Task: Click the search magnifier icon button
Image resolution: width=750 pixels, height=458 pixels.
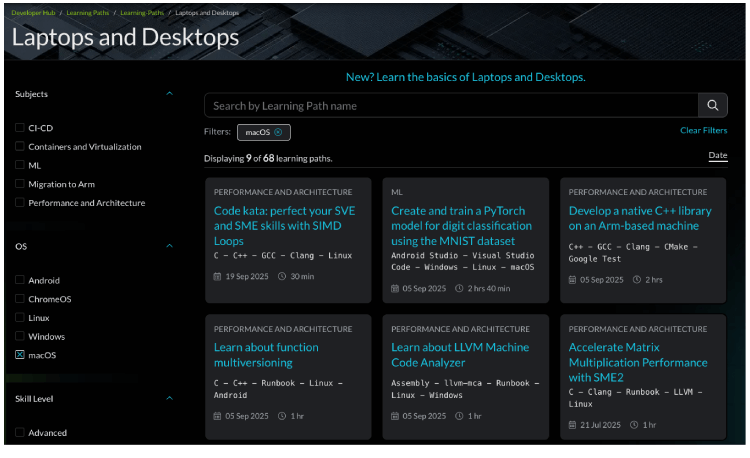Action: coord(712,106)
